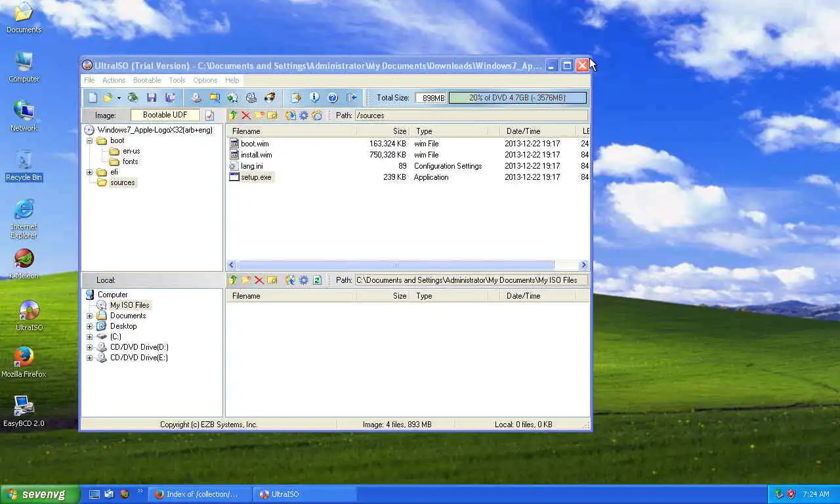Click the Windows Start button labeled sevenvg

click(x=40, y=494)
